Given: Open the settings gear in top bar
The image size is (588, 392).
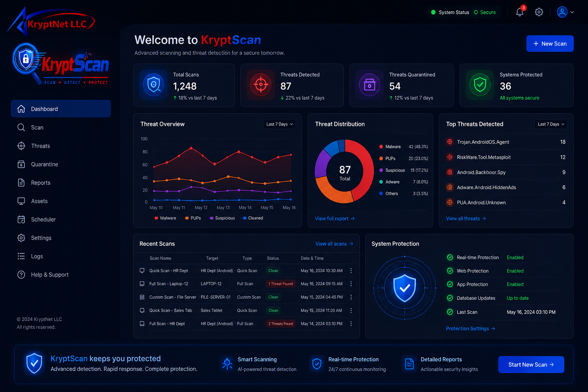Looking at the screenshot, I should point(539,12).
